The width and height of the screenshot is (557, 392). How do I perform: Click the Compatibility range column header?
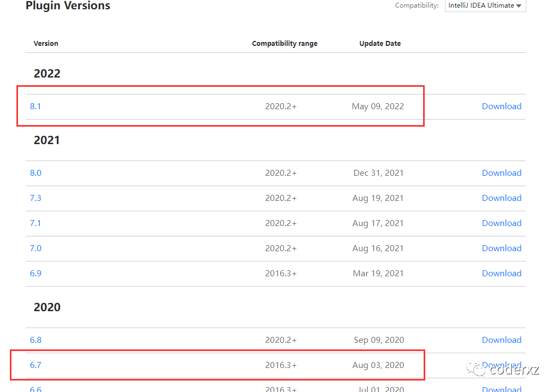coord(285,44)
